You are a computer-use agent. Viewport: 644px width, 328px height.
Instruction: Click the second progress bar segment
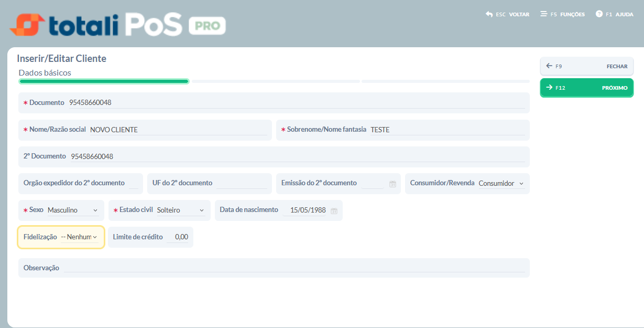pyautogui.click(x=276, y=81)
